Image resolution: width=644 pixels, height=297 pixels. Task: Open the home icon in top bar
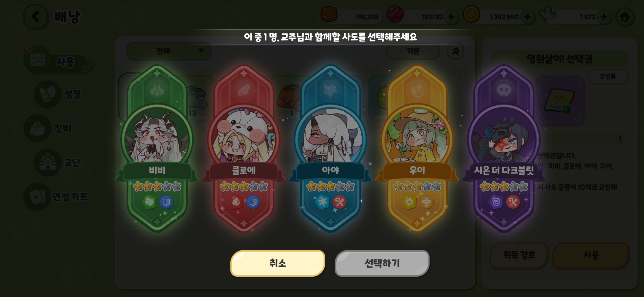click(625, 17)
